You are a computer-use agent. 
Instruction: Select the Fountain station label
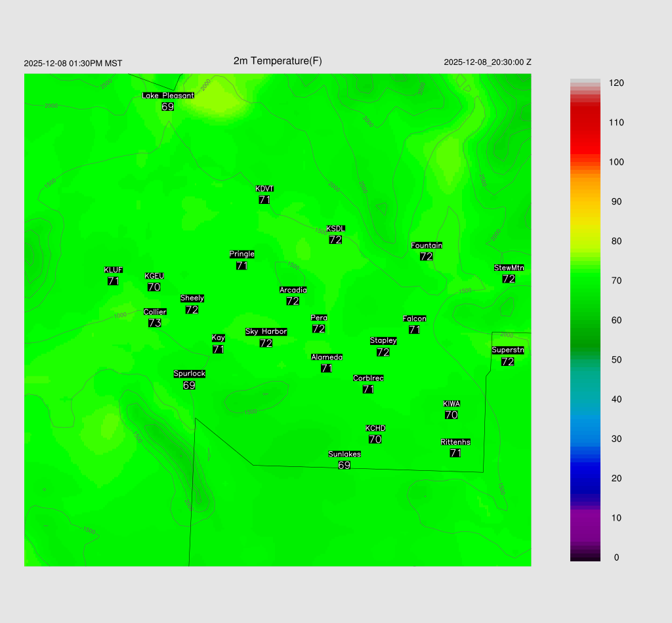[427, 245]
